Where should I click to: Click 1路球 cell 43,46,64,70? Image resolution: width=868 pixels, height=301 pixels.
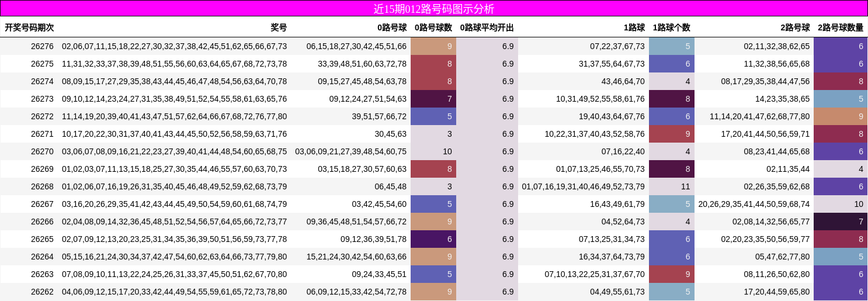[x=623, y=81]
